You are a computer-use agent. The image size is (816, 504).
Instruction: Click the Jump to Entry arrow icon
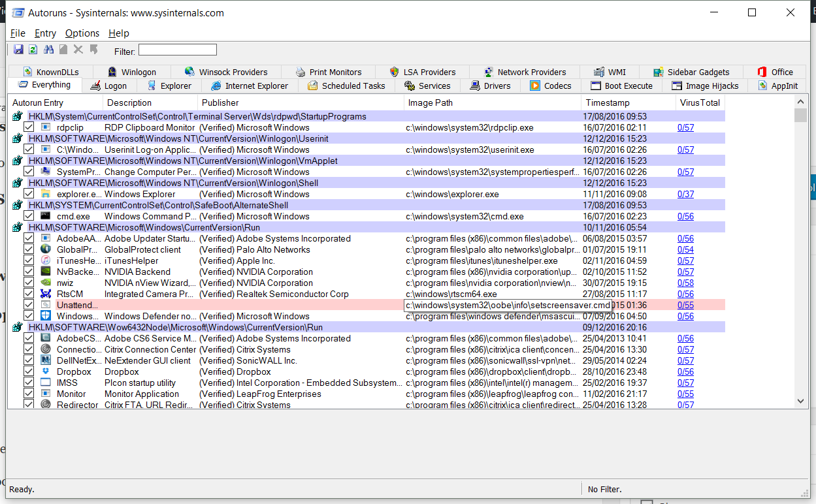(93, 50)
